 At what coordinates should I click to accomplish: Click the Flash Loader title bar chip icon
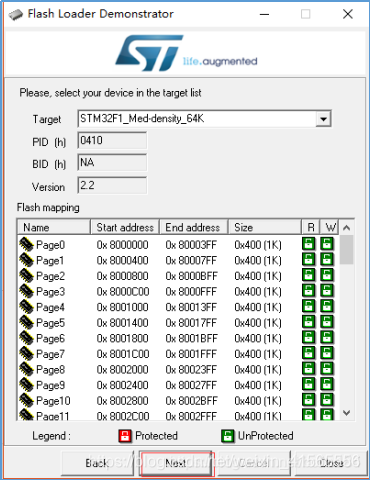[16, 14]
